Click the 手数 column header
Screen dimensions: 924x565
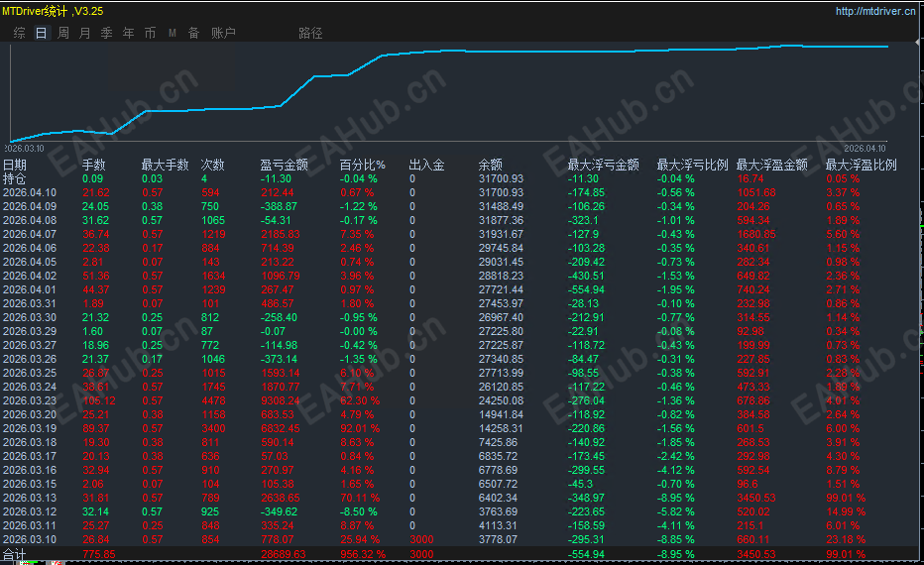point(94,165)
